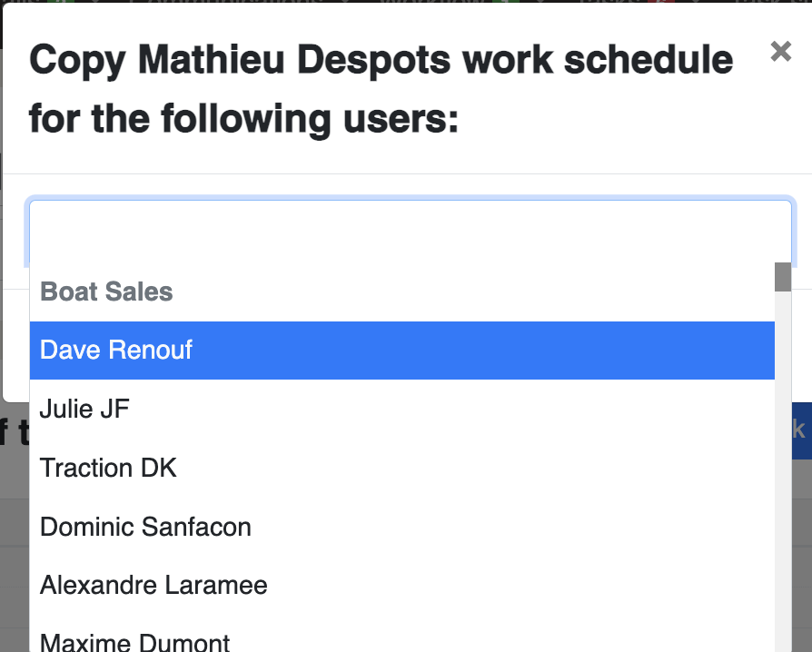Click the partially hidden blue button at the right edge
The height and width of the screenshot is (652, 812).
[801, 430]
